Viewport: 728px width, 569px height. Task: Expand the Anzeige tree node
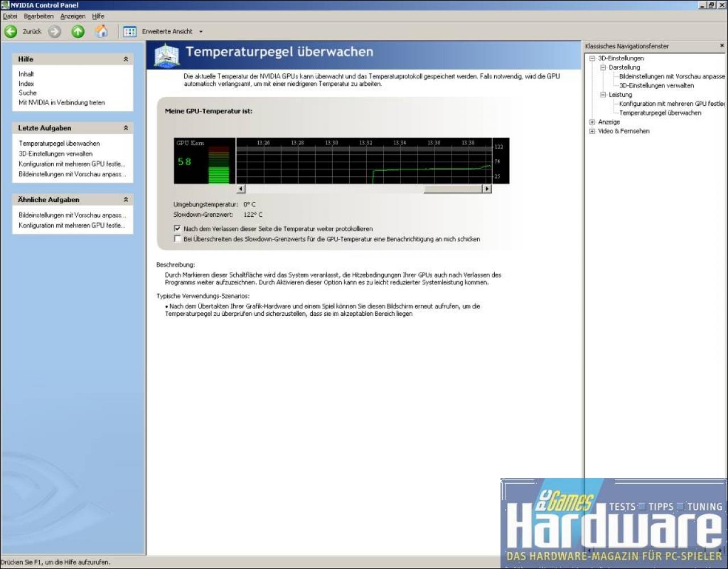[x=592, y=122]
